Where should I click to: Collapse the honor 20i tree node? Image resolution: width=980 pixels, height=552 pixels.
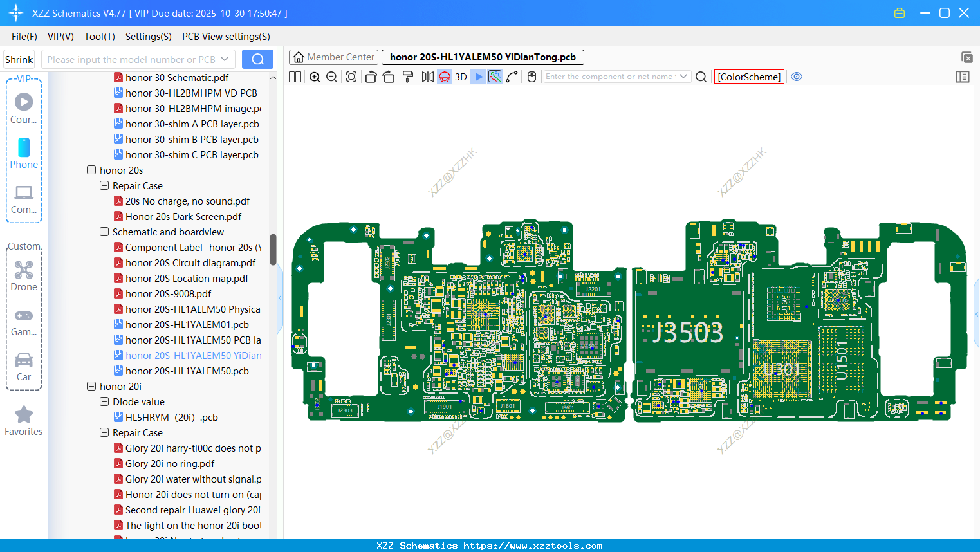point(91,387)
